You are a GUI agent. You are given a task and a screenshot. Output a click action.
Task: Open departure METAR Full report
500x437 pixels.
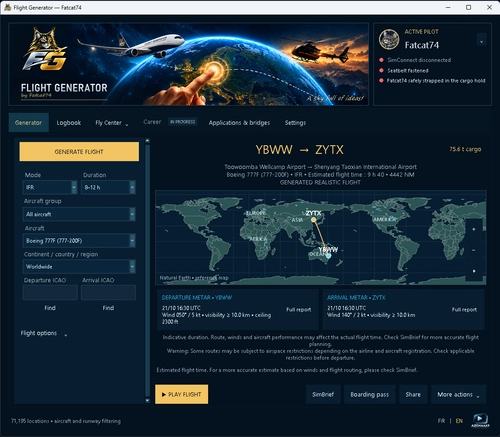tap(298, 310)
